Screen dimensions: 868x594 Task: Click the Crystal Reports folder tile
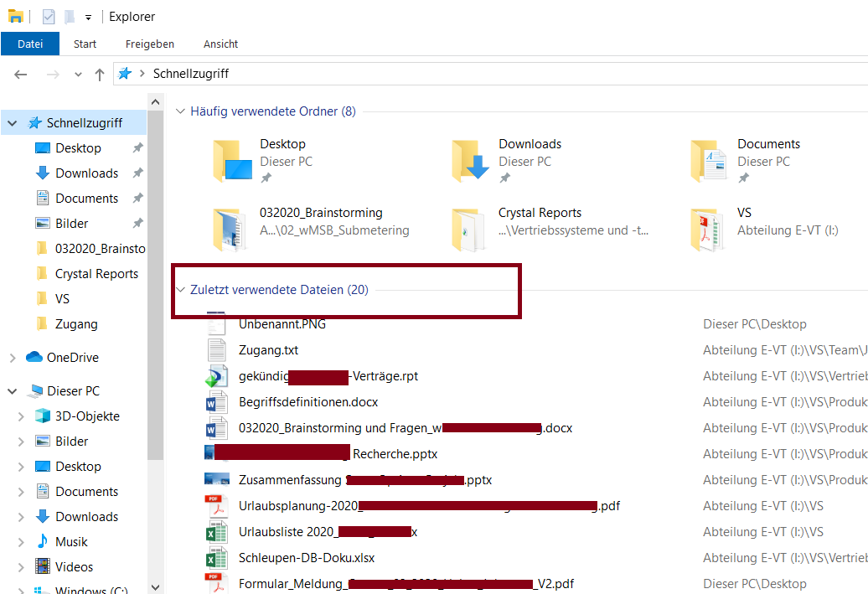point(550,230)
